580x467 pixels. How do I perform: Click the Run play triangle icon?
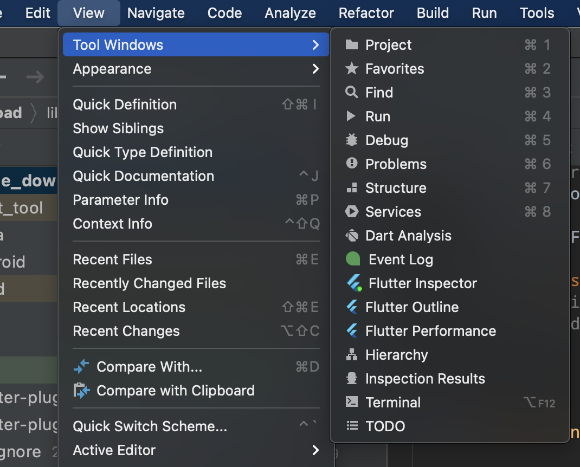click(x=351, y=116)
